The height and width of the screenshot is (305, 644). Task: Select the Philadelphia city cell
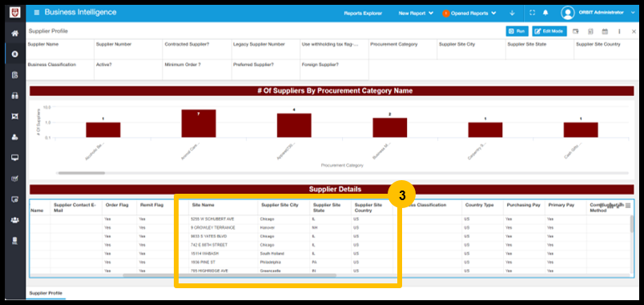point(284,263)
